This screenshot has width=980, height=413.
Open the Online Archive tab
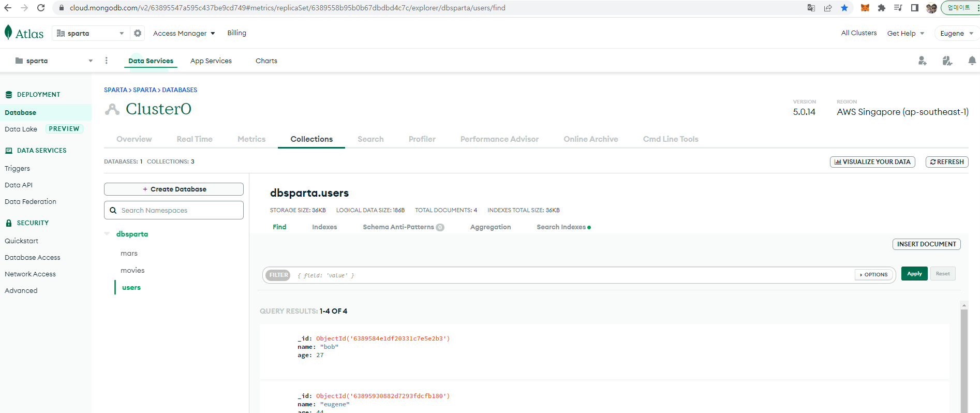pyautogui.click(x=591, y=139)
